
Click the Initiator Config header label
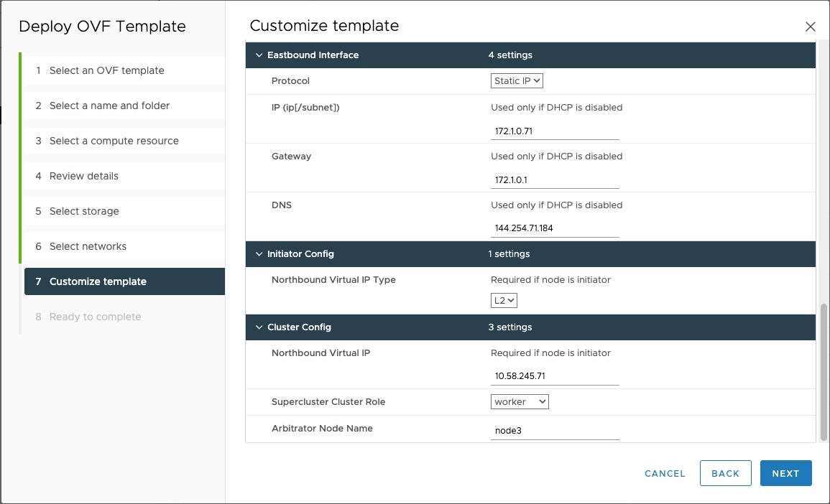point(300,254)
